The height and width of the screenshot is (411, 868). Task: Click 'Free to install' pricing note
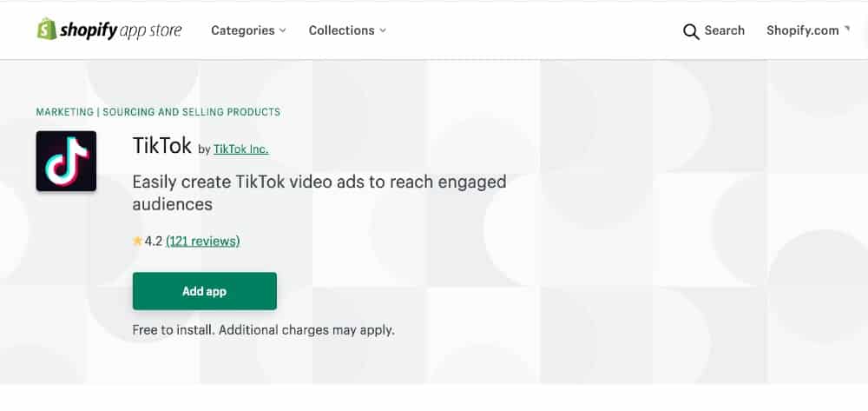[x=264, y=330]
